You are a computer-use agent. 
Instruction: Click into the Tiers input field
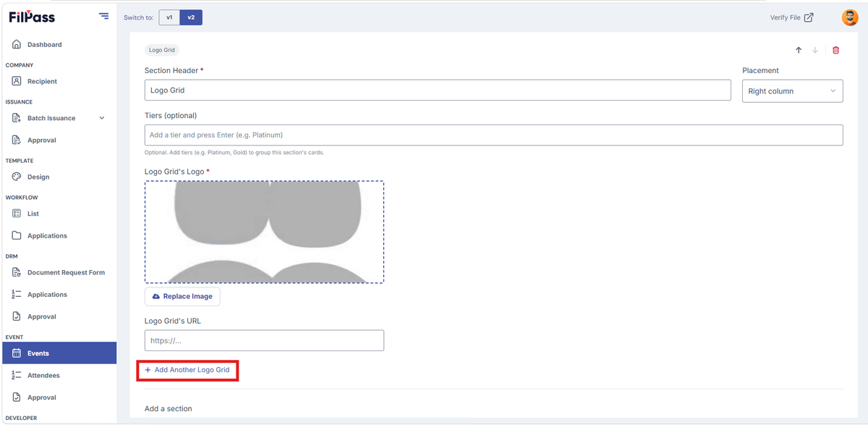[493, 135]
